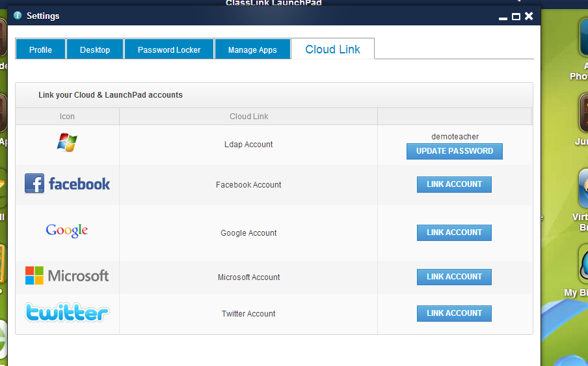The height and width of the screenshot is (366, 588).
Task: Link the Microsoft account
Action: point(454,277)
